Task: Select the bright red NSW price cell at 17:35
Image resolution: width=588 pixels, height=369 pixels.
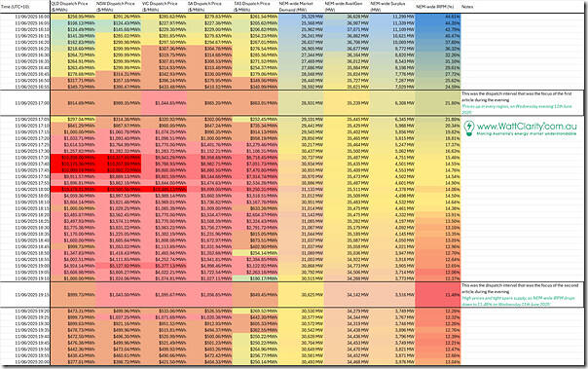Action: click(x=119, y=158)
